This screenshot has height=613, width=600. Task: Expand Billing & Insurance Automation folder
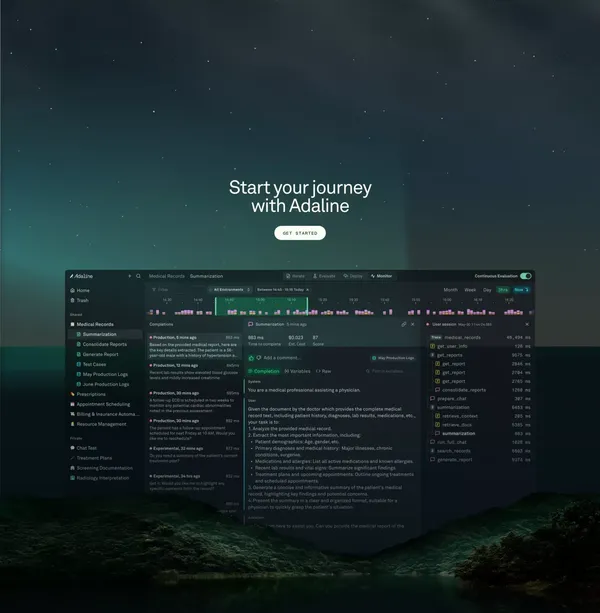(104, 414)
